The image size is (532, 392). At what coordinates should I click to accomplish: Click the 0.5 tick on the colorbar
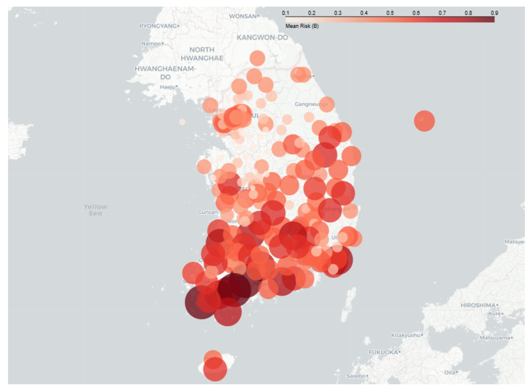pos(390,13)
